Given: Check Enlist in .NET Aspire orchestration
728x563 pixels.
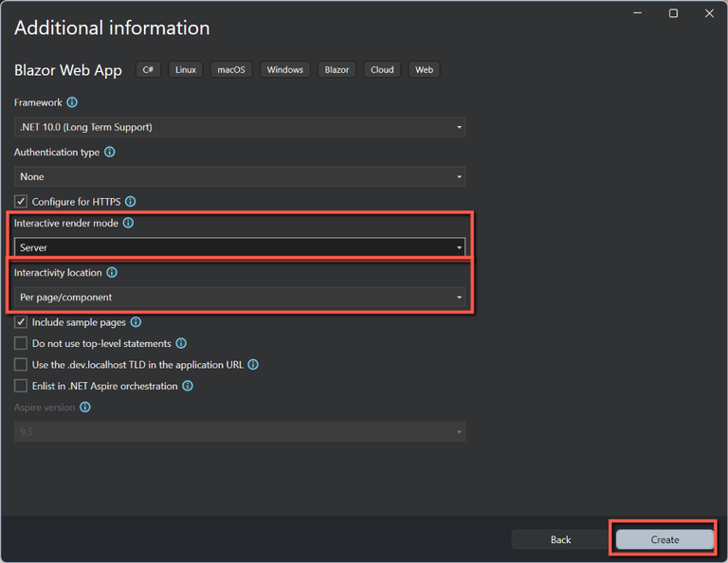Looking at the screenshot, I should [x=21, y=386].
